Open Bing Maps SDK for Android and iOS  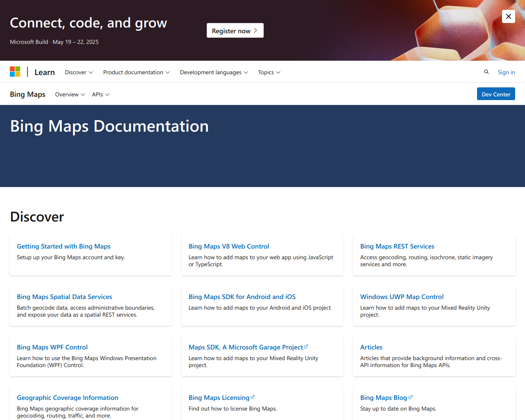(x=242, y=297)
